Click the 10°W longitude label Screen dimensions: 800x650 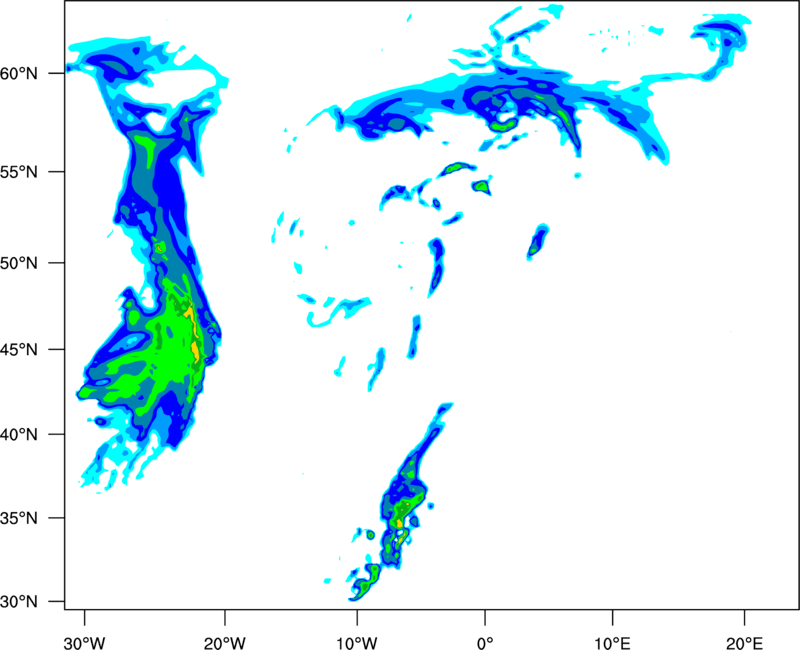pos(356,643)
